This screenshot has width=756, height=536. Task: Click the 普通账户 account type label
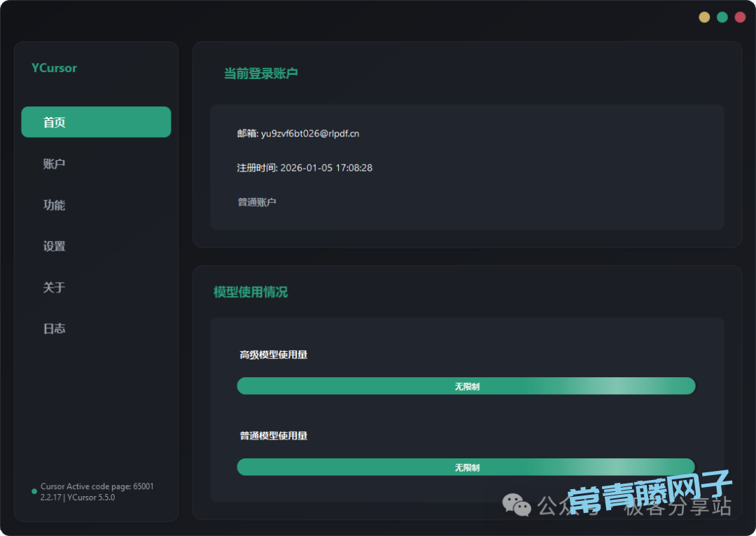pos(258,202)
